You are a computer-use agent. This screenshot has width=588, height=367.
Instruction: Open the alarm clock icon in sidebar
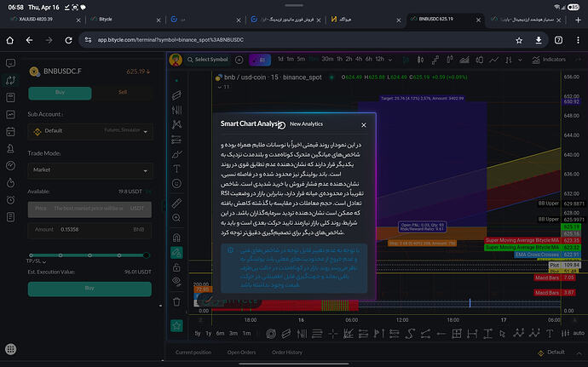click(x=10, y=200)
